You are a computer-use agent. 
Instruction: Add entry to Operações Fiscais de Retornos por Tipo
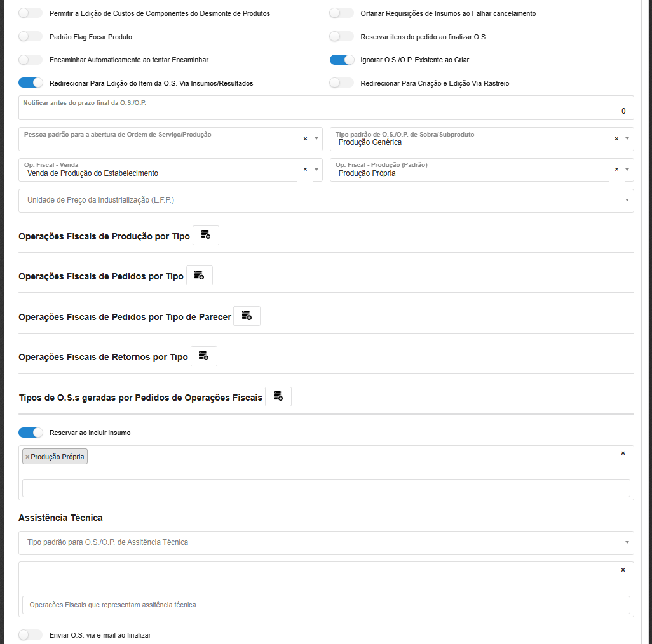[x=203, y=356]
